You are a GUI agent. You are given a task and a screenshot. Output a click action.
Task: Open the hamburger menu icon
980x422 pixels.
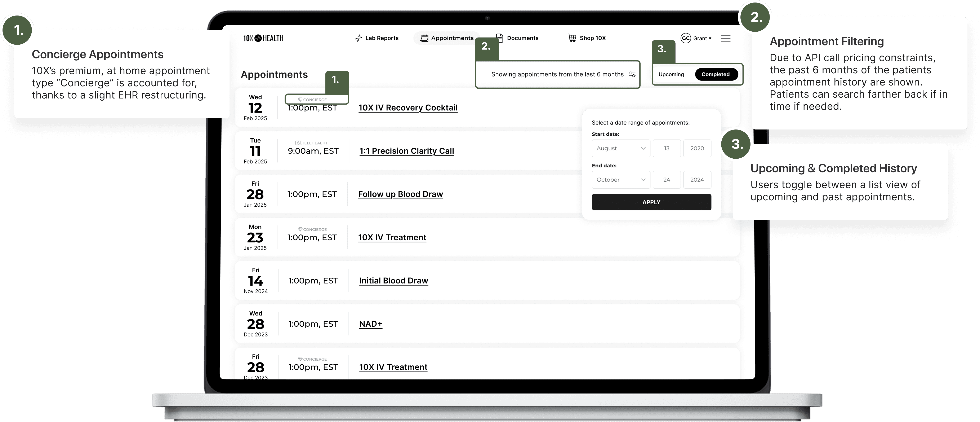[726, 38]
